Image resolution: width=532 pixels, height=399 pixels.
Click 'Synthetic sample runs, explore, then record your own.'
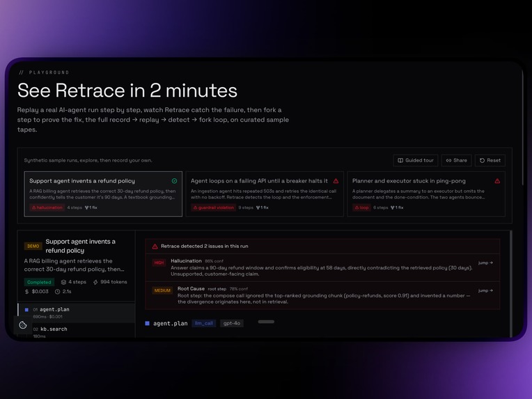[88, 160]
